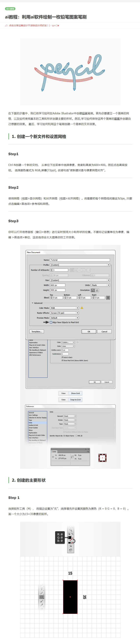Open the Info panel flyout menu icon

[x=88, y=452]
